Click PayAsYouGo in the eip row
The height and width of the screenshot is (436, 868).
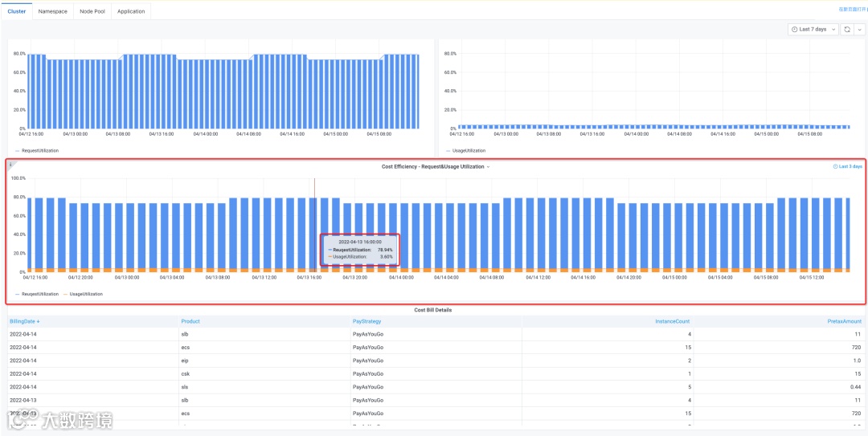point(368,361)
